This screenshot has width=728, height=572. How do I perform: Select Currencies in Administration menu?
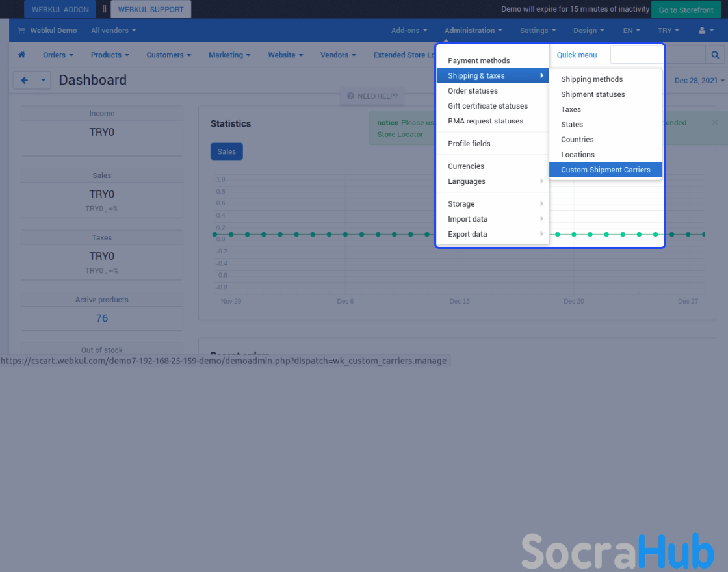[x=465, y=166]
